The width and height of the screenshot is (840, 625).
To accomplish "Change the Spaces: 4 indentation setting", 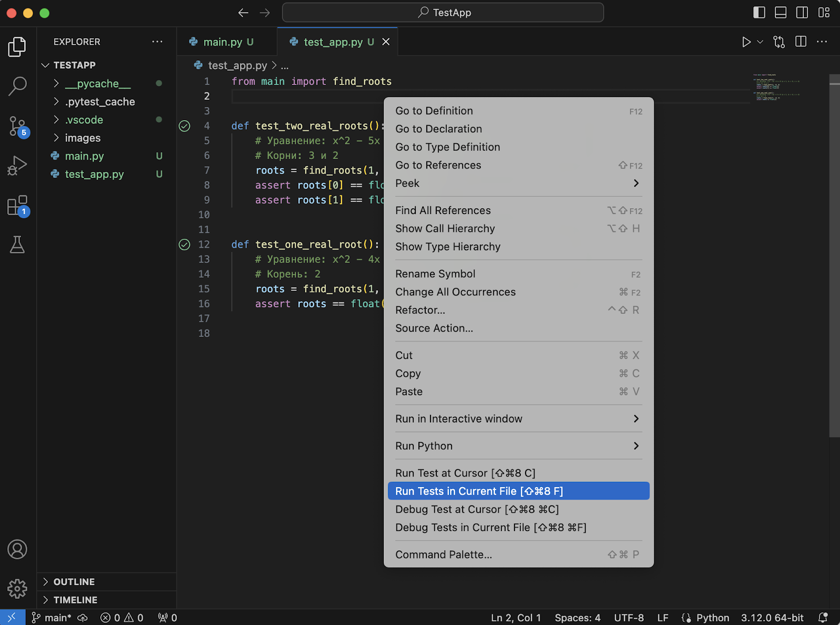I will tap(577, 618).
